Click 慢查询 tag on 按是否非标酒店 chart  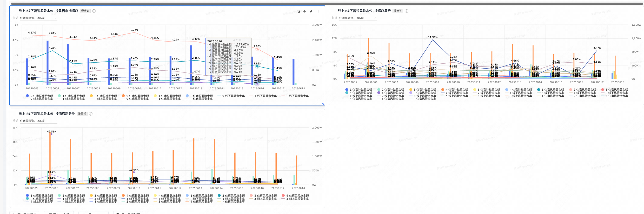point(85,11)
